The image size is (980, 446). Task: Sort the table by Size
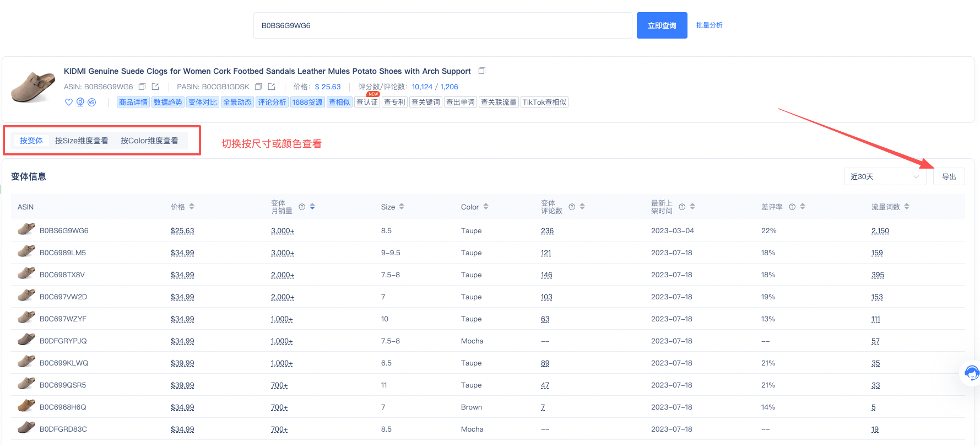point(402,207)
